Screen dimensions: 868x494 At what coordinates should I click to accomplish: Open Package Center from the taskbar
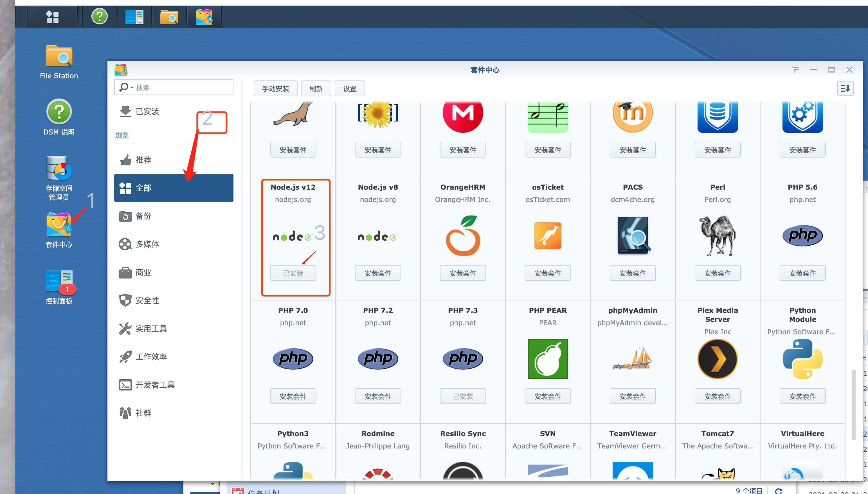[x=204, y=17]
